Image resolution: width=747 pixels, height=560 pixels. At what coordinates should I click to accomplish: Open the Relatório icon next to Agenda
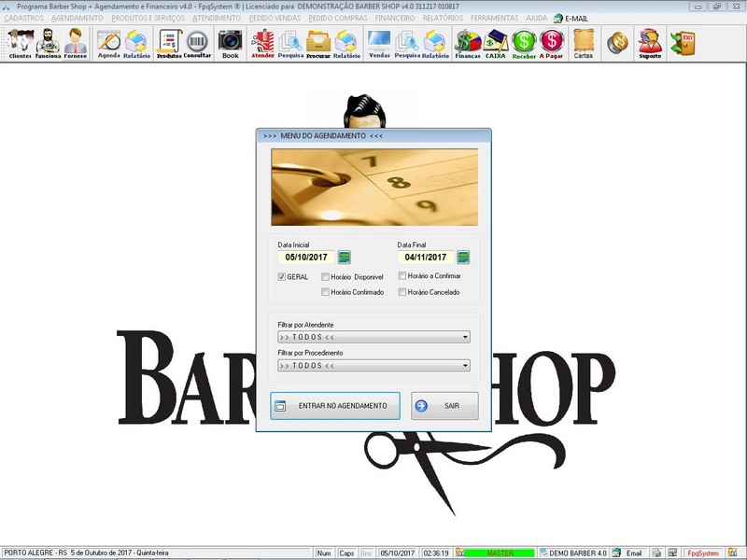coord(136,43)
